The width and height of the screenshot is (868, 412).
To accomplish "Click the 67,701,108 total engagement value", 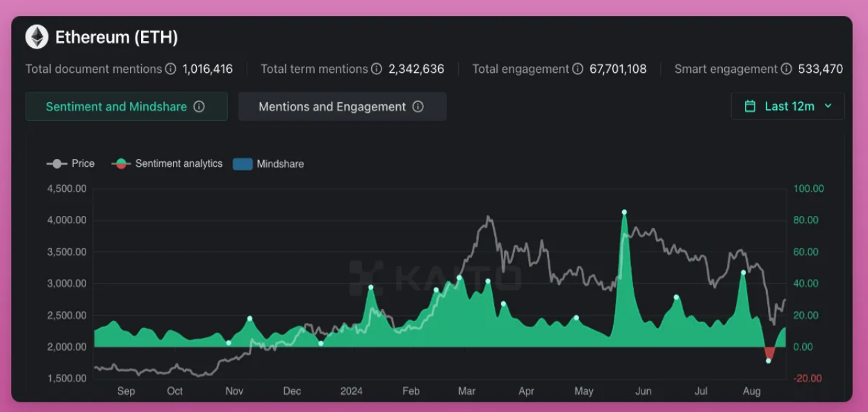I will point(618,69).
